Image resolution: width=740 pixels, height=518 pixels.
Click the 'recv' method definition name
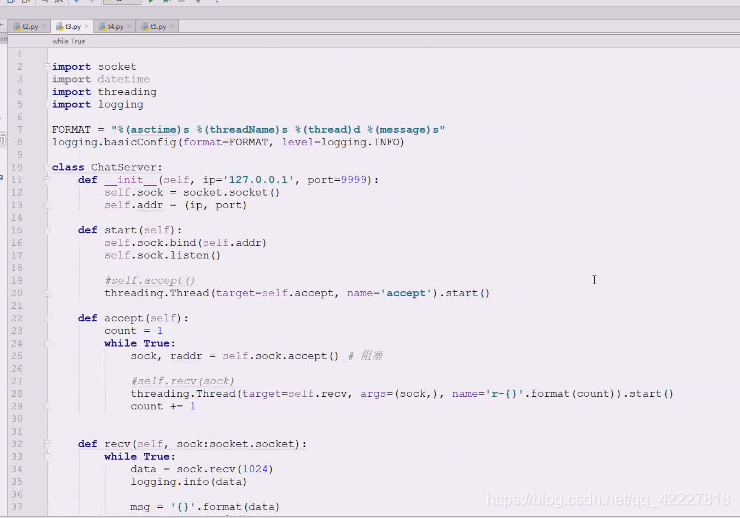coord(117,444)
